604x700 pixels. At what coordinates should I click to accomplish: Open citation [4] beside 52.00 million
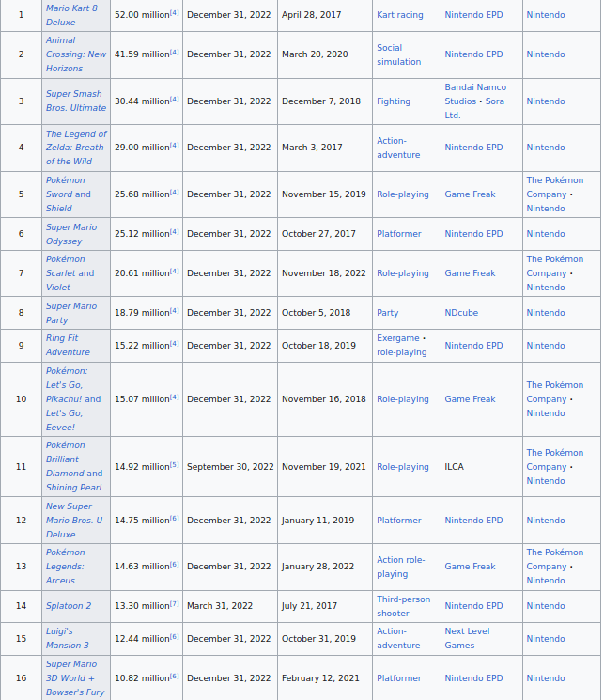[174, 13]
